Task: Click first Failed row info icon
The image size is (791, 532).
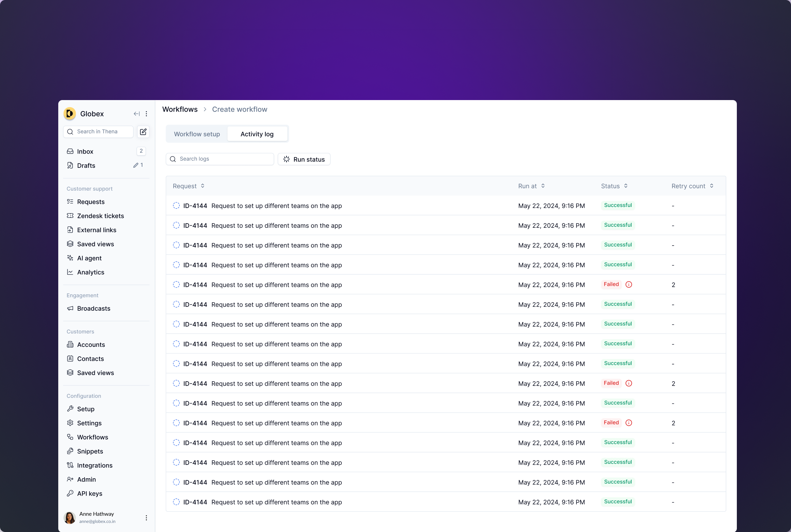Action: (x=629, y=285)
